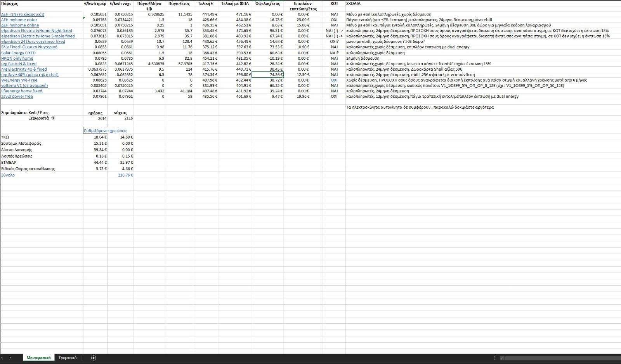Screen dimensions: 621x364
Task: Select the €/kwh νύχτ header cell
Action: click(x=120, y=3)
